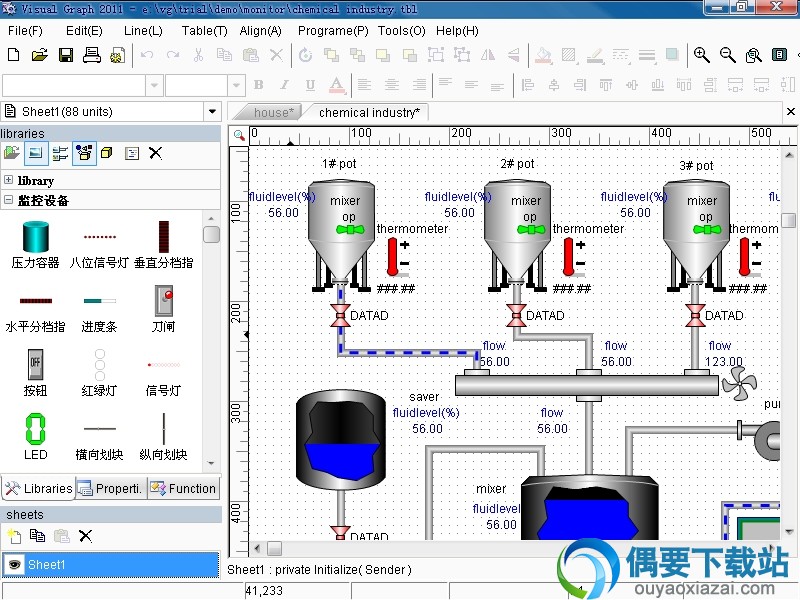The image size is (800, 600).
Task: Select the 压力容器 cylinder component
Action: pos(35,245)
